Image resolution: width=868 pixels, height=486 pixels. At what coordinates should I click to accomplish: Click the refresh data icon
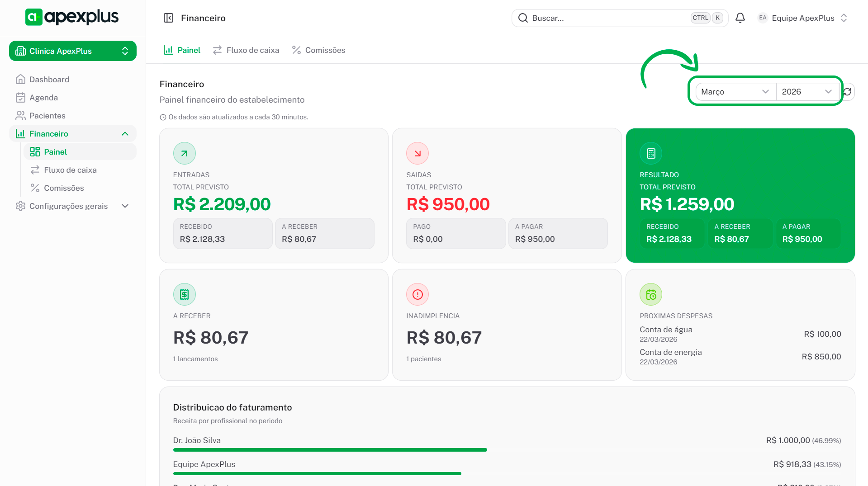click(847, 92)
